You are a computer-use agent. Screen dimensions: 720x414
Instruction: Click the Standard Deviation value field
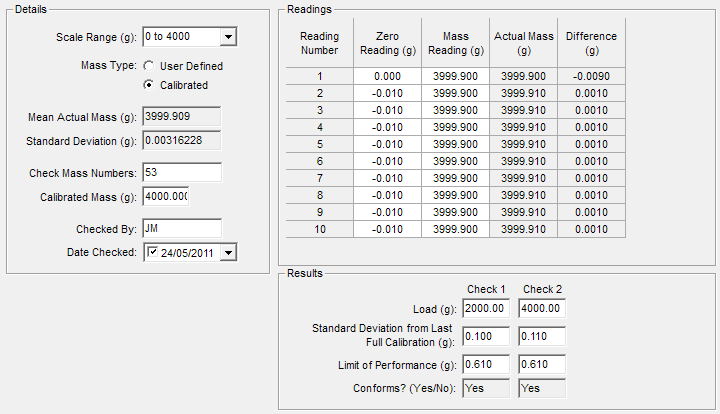click(x=181, y=140)
